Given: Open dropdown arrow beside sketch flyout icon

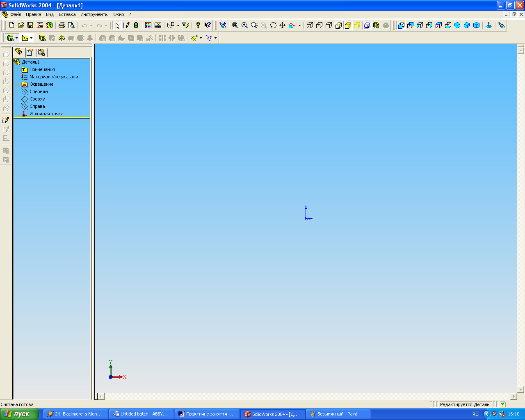Looking at the screenshot, I should click(x=31, y=38).
